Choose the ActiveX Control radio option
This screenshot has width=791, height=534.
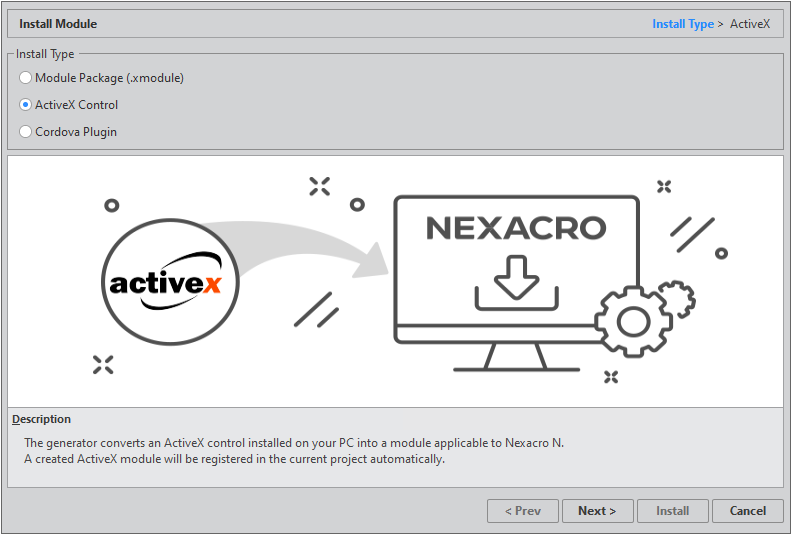[26, 105]
